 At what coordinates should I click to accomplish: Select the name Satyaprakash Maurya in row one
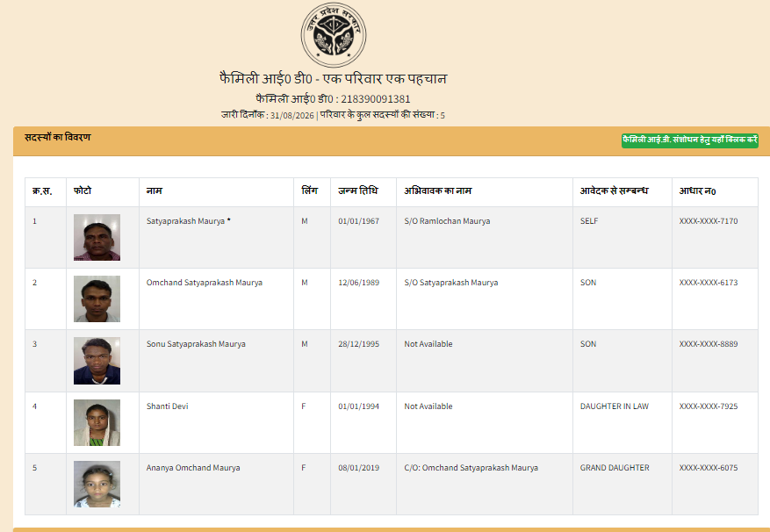(x=185, y=221)
